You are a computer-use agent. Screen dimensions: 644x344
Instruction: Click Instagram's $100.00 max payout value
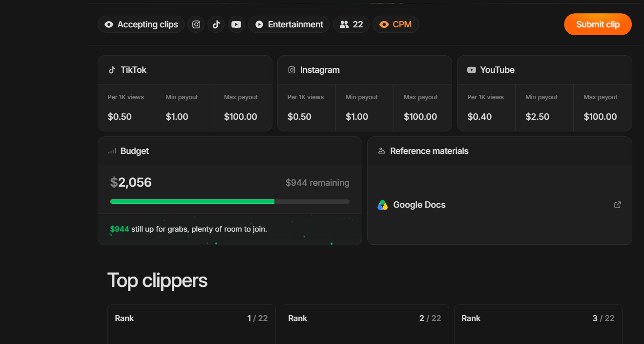(420, 117)
